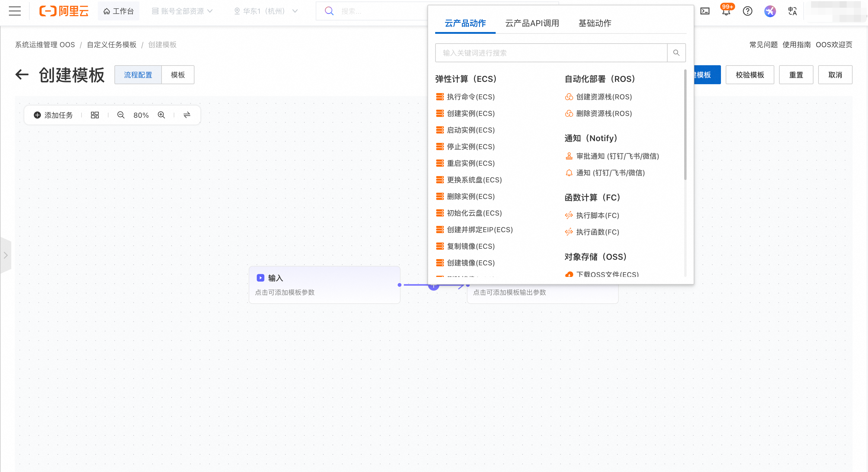
Task: Select 执行命令(ECS) action
Action: pyautogui.click(x=470, y=97)
